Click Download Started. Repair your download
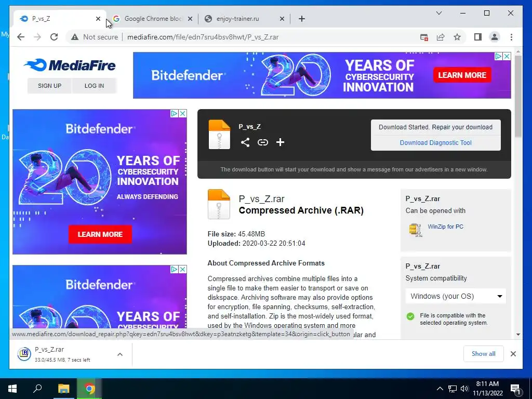The image size is (532, 399). 435,127
